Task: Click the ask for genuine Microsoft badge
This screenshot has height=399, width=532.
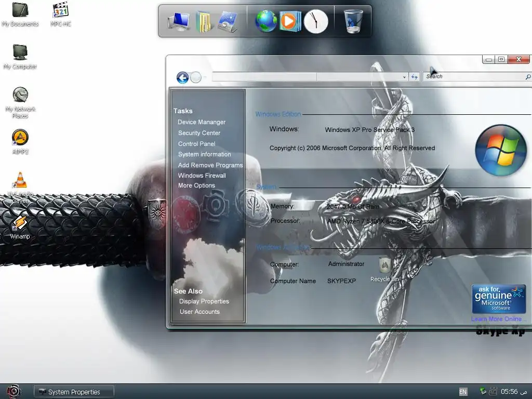Action: [499, 299]
